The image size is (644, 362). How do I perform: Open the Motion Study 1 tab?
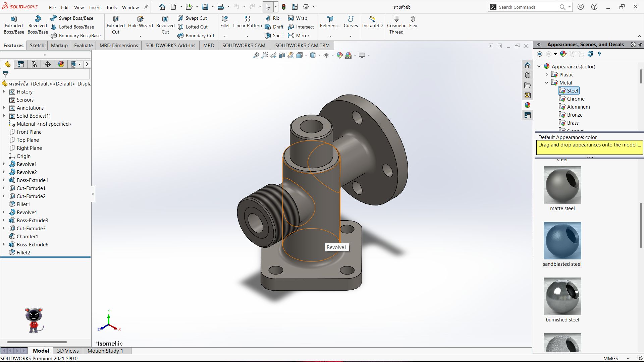(105, 351)
